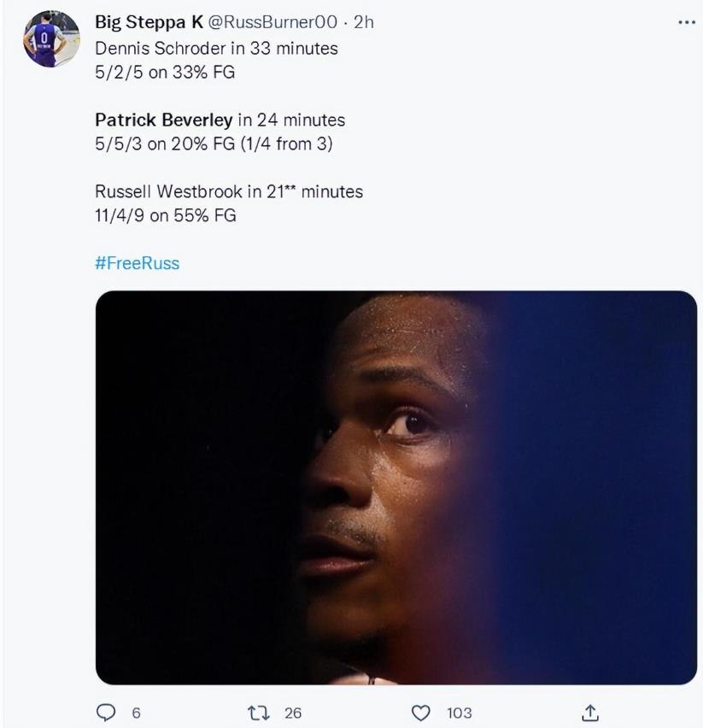The height and width of the screenshot is (728, 703).
Task: Open the Big Steppa K display name
Action: click(x=149, y=23)
